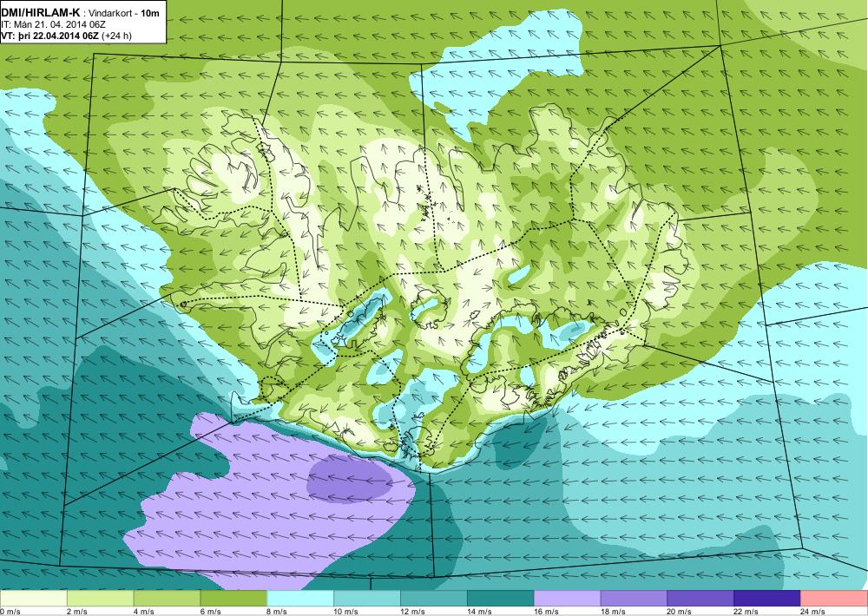Image resolution: width=868 pixels, height=616 pixels.
Task: Click the legend swatch starting at 2 m/s
Action: 100,599
